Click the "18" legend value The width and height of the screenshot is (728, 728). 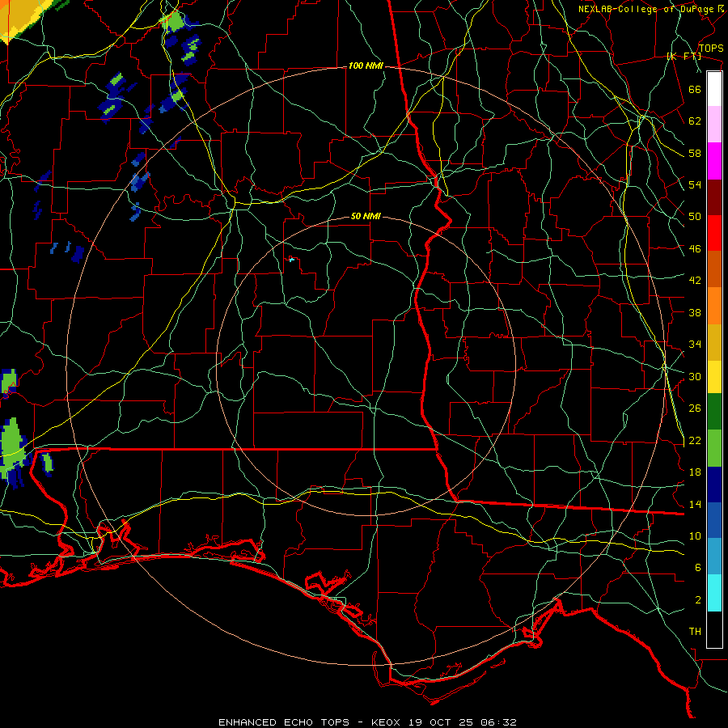(x=695, y=472)
